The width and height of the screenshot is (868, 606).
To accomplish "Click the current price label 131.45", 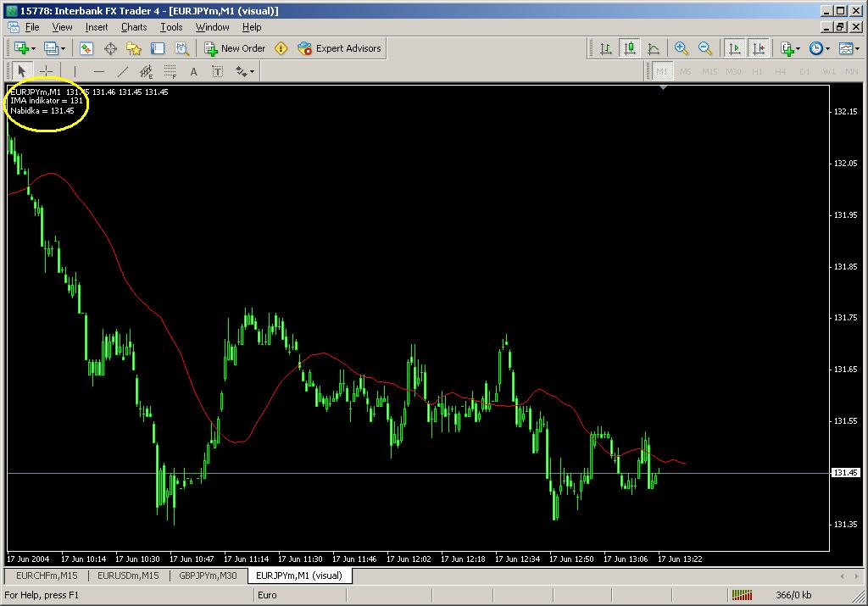I will (x=846, y=473).
